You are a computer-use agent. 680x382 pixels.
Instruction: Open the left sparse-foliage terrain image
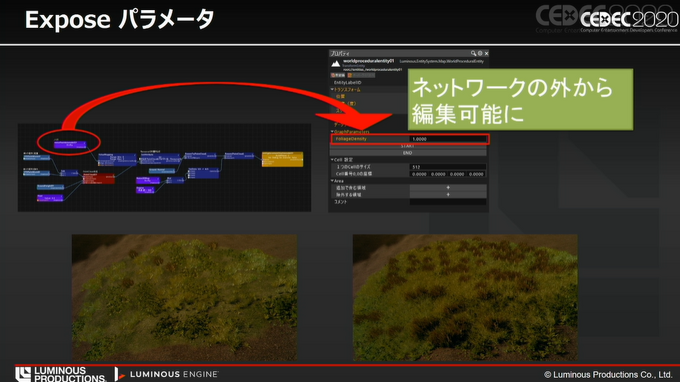184,297
